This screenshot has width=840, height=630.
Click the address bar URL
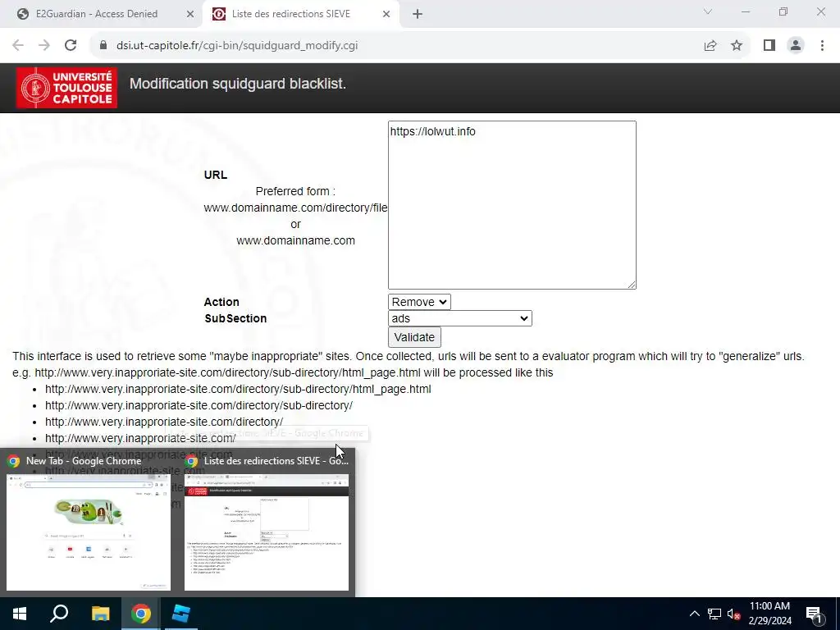tap(237, 46)
